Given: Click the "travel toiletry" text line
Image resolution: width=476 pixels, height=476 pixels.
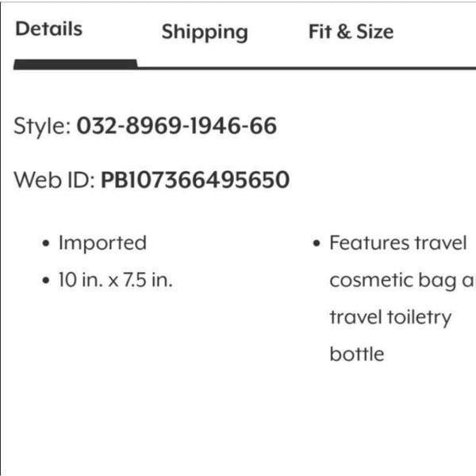Looking at the screenshot, I should click(x=390, y=317).
